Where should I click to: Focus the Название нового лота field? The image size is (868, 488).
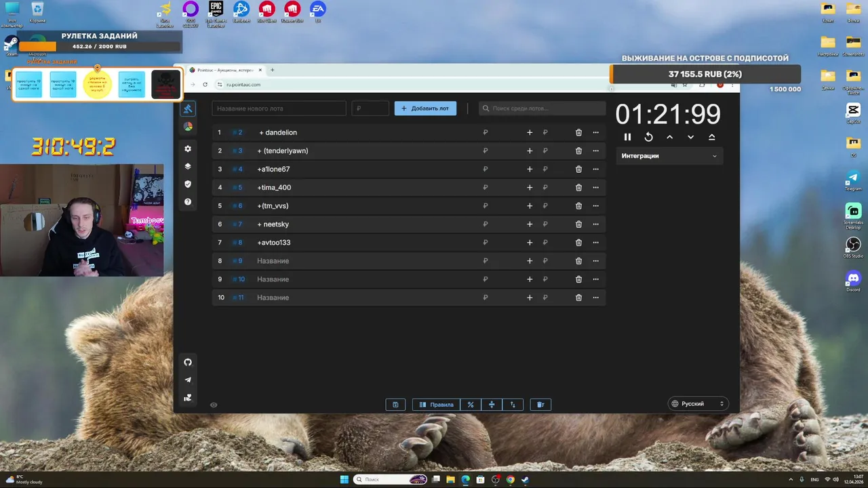pos(279,108)
